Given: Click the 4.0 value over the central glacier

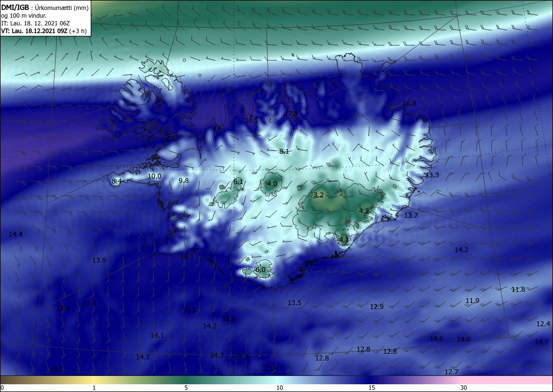Looking at the screenshot, I should [272, 184].
